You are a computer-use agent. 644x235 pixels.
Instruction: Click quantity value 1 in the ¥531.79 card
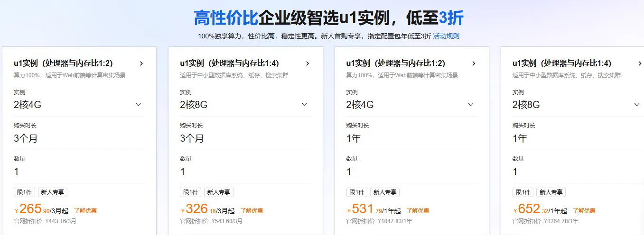coord(349,172)
